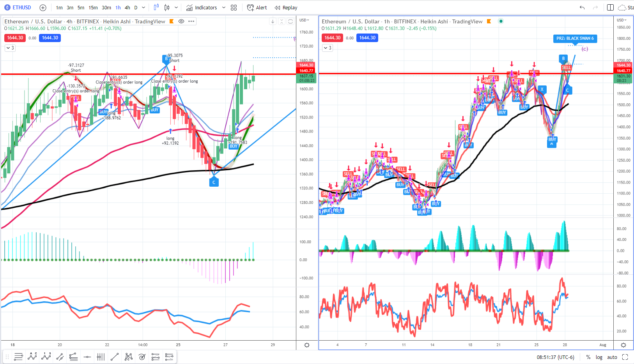Viewport: 634px width, 364px height.
Task: Switch to the 4h timeframe
Action: pos(127,8)
